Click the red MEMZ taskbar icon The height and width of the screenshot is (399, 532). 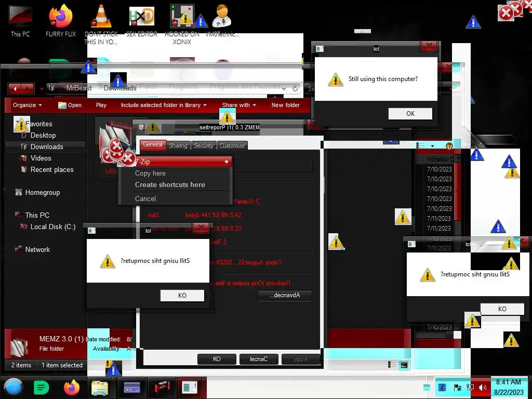pos(162,388)
